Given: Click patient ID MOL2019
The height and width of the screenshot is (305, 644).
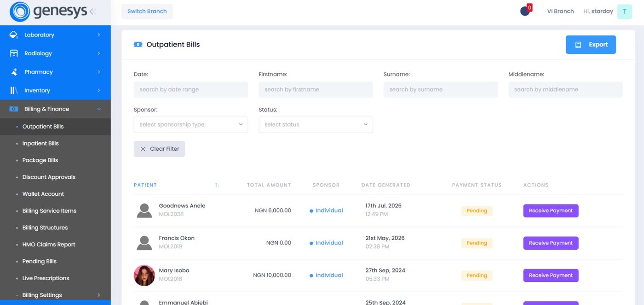Looking at the screenshot, I should [x=171, y=246].
